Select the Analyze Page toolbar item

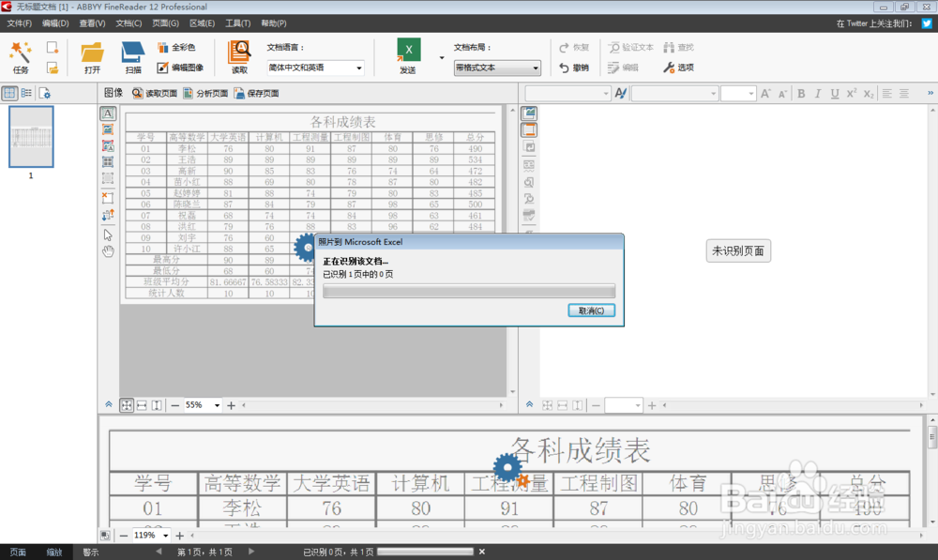[205, 94]
